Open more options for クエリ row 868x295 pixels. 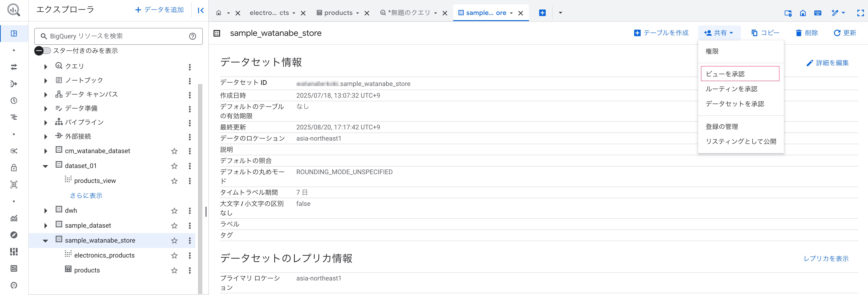pyautogui.click(x=190, y=67)
